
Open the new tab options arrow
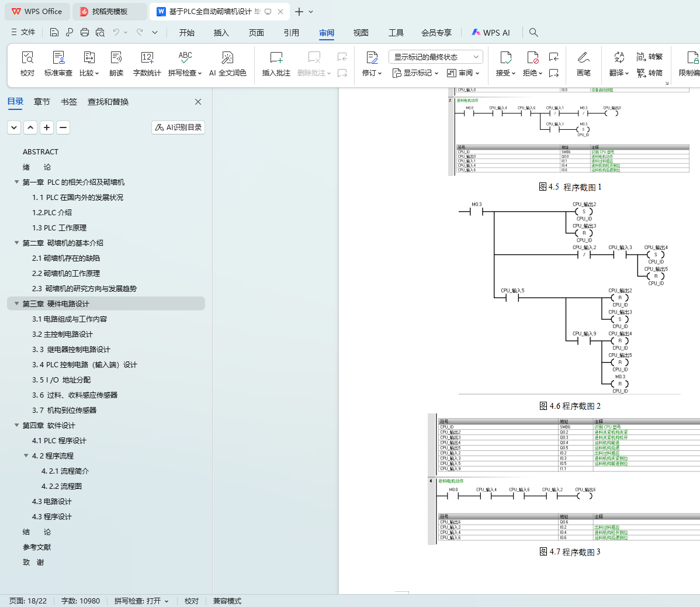tap(311, 12)
